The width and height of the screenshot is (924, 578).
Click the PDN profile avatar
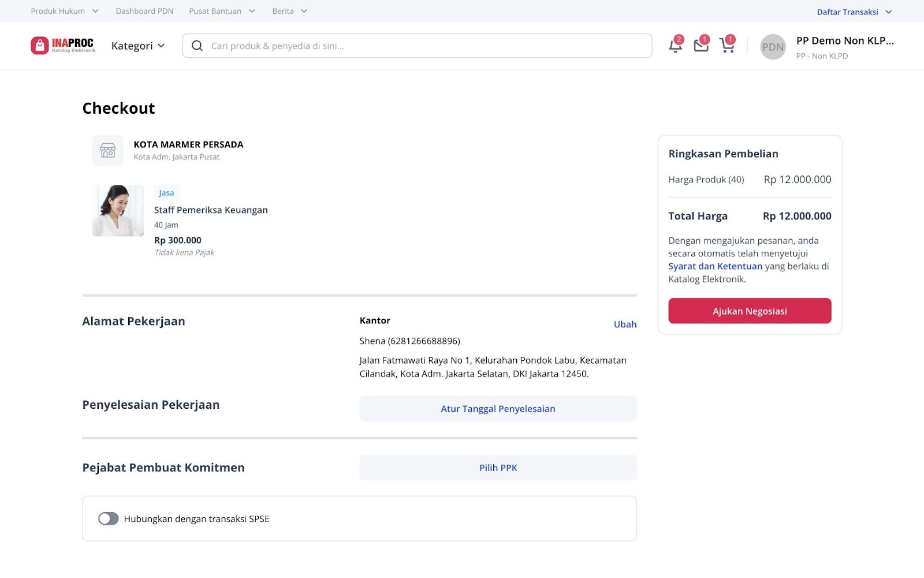pyautogui.click(x=773, y=47)
